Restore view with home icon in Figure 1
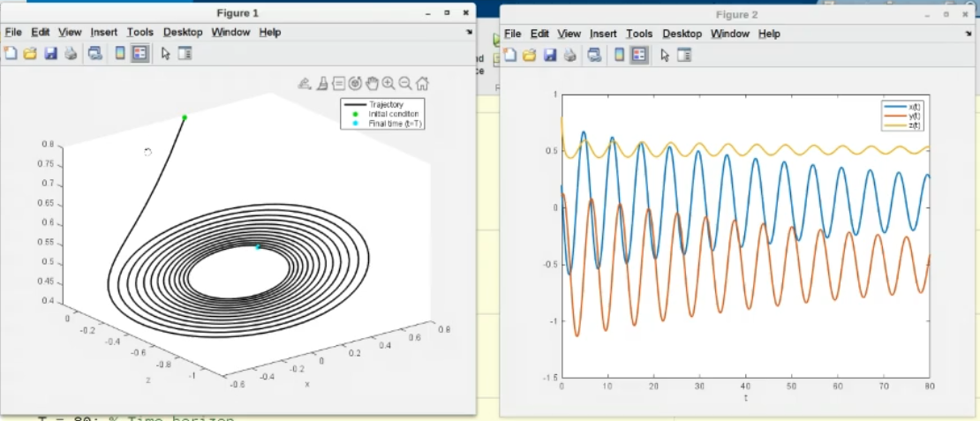Screen dimensions: 980x421 (422, 84)
